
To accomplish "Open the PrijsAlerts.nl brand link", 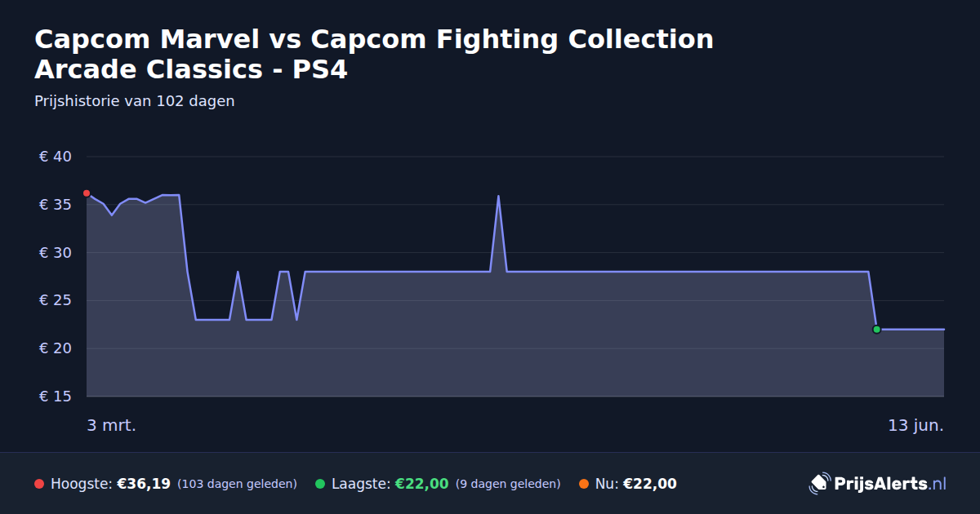I will [878, 484].
